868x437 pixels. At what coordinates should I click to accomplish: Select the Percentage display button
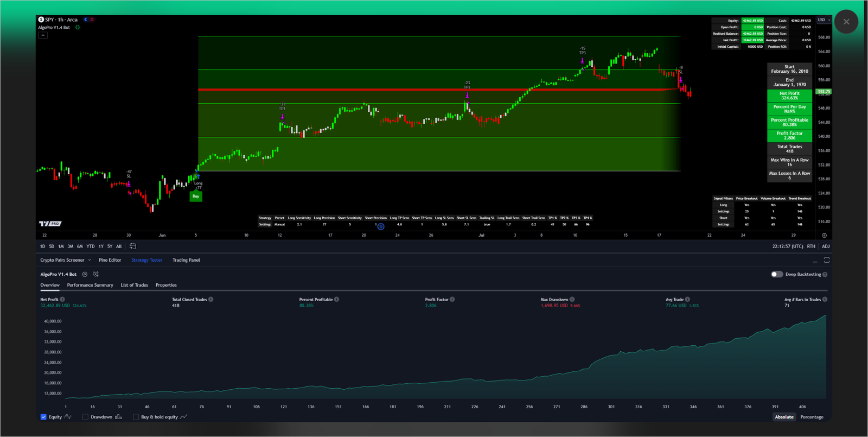[812, 417]
